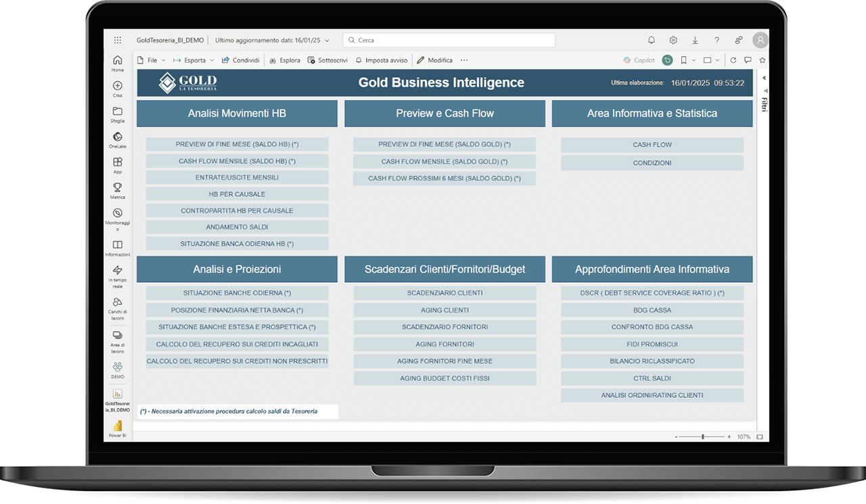Expand the Filtri pane
Image resolution: width=866 pixels, height=504 pixels.
coord(764,78)
